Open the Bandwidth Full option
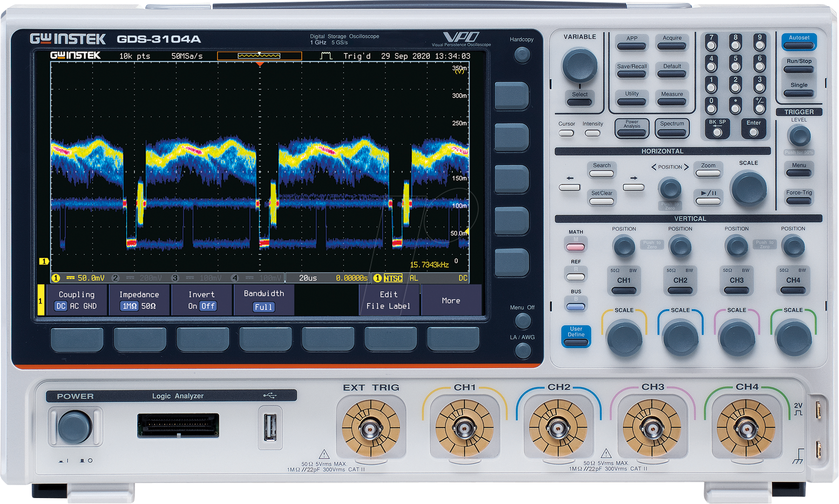The image size is (839, 504). 263,300
